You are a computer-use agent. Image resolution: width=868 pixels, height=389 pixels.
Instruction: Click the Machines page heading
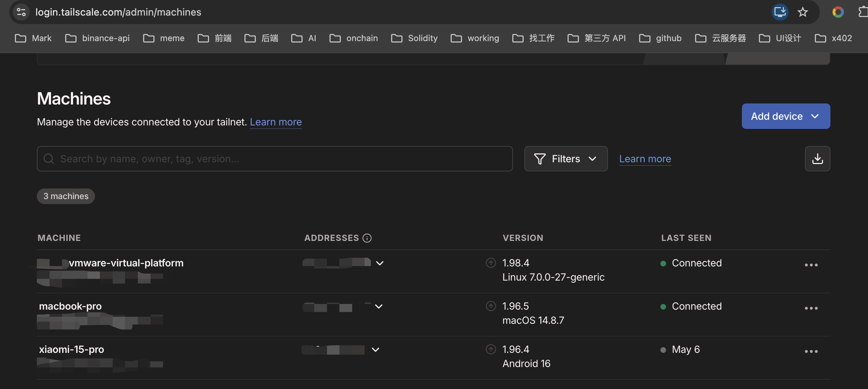click(74, 98)
